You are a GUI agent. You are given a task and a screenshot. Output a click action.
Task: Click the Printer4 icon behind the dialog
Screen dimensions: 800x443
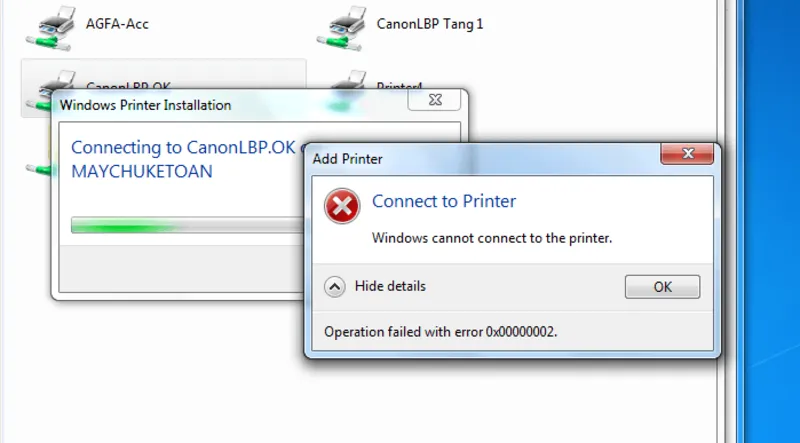[348, 80]
